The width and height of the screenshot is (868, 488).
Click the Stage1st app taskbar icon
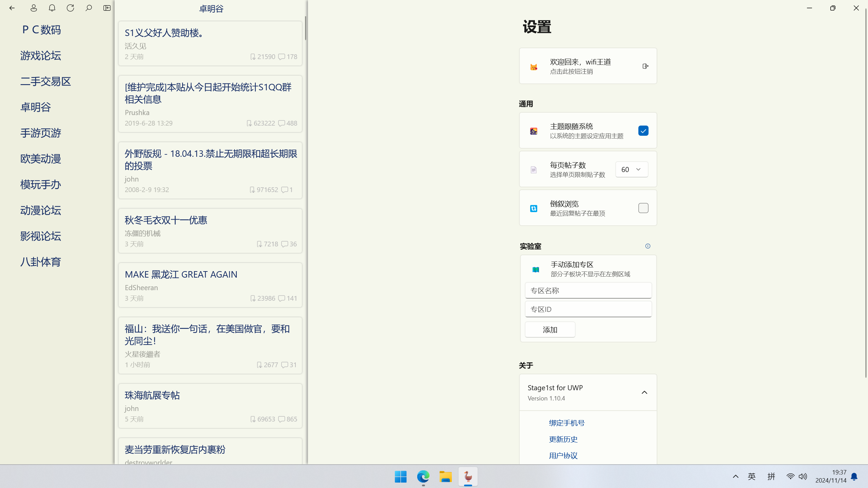click(x=468, y=476)
